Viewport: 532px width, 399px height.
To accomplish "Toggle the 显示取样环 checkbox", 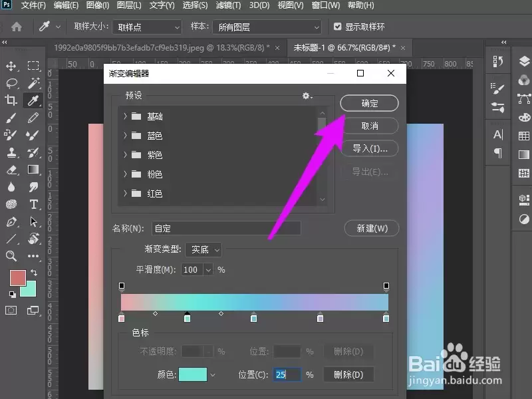I will [x=337, y=27].
